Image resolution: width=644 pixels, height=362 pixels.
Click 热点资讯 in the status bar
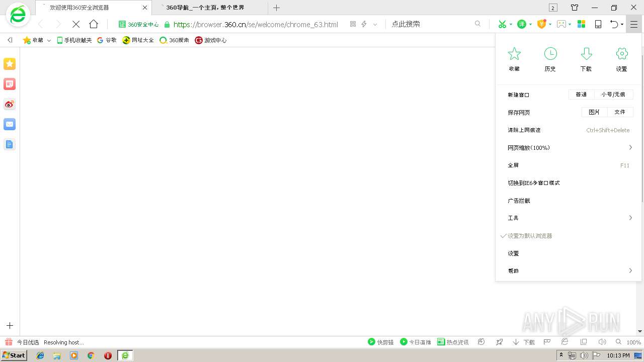click(453, 342)
